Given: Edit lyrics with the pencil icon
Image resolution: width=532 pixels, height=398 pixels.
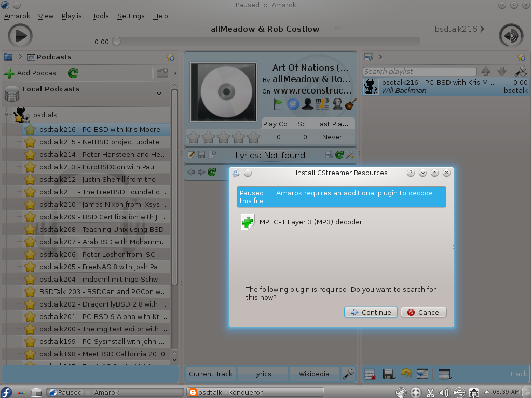Looking at the screenshot, I should (191, 155).
